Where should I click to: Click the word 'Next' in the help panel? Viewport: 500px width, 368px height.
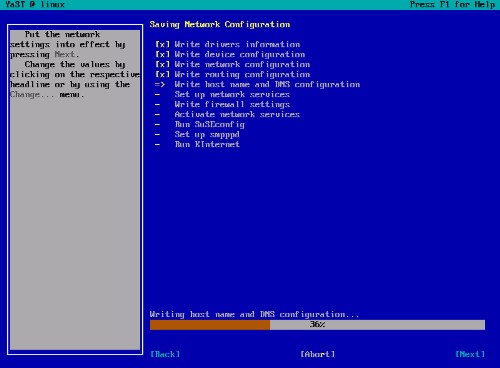coord(65,54)
